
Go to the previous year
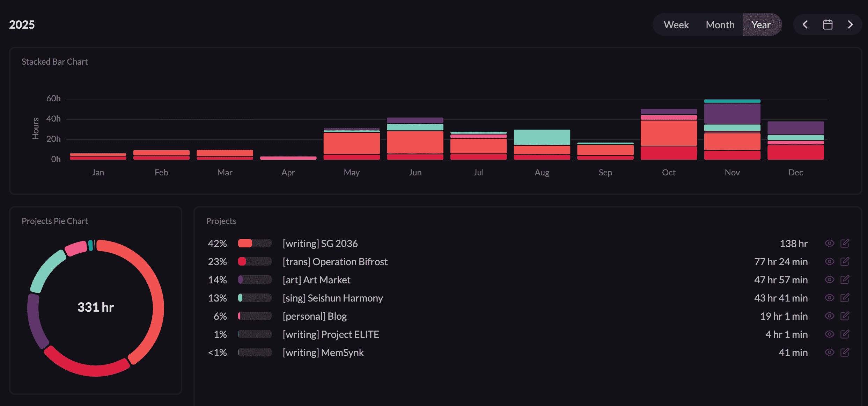coord(806,24)
